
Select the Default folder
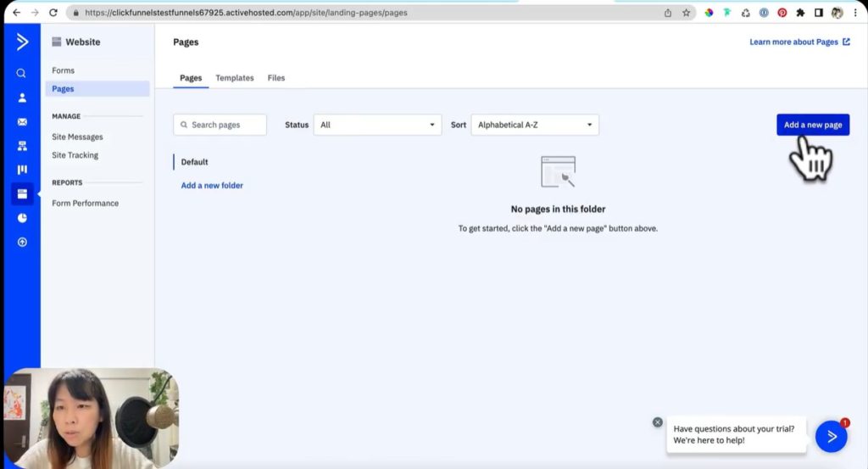(195, 162)
